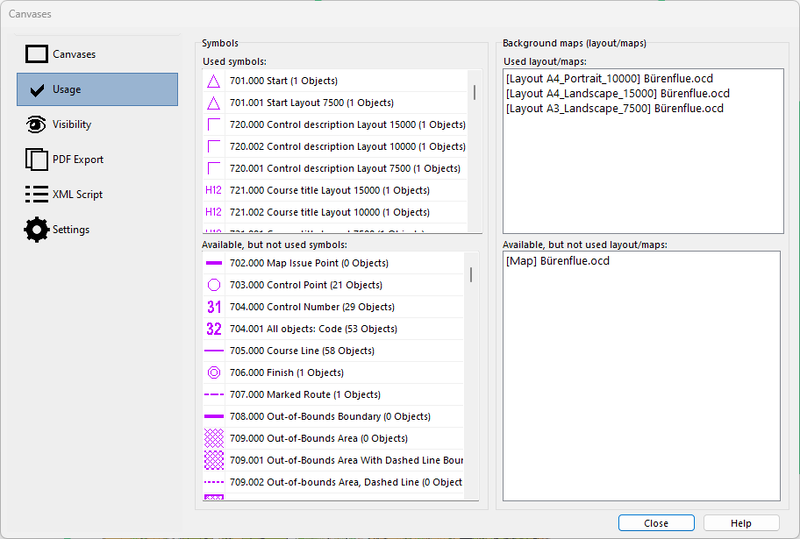This screenshot has height=539, width=800.
Task: Select 721.002 Course title Layout 10000 text
Action: 330,212
